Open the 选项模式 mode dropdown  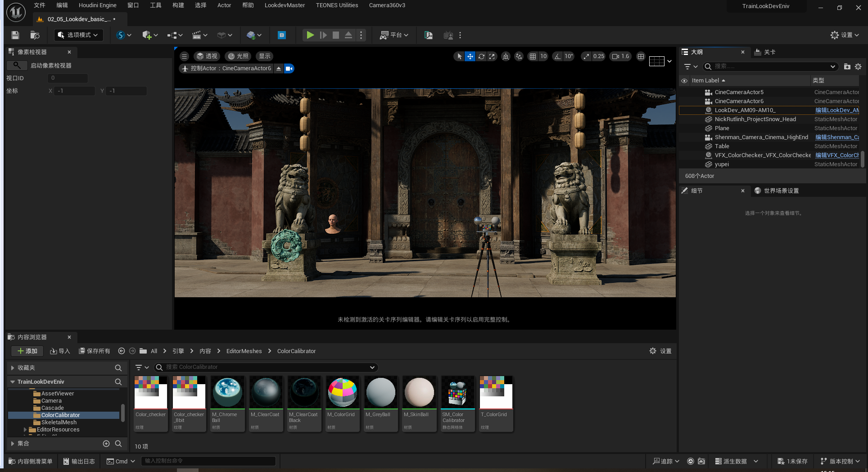pos(79,35)
